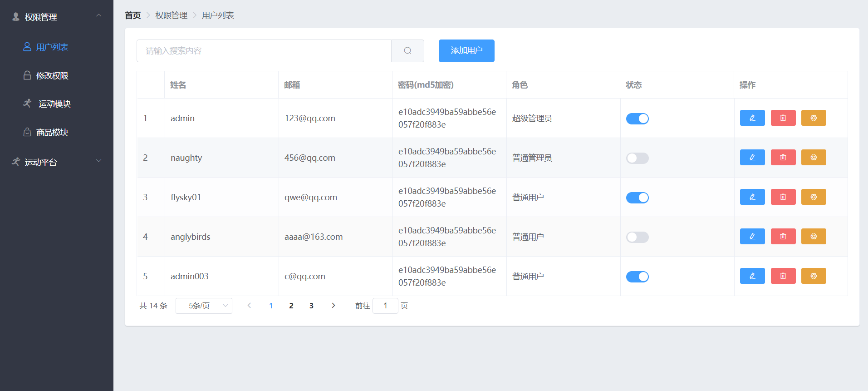The image size is (868, 391).
Task: Delete user anglybirds
Action: point(783,237)
